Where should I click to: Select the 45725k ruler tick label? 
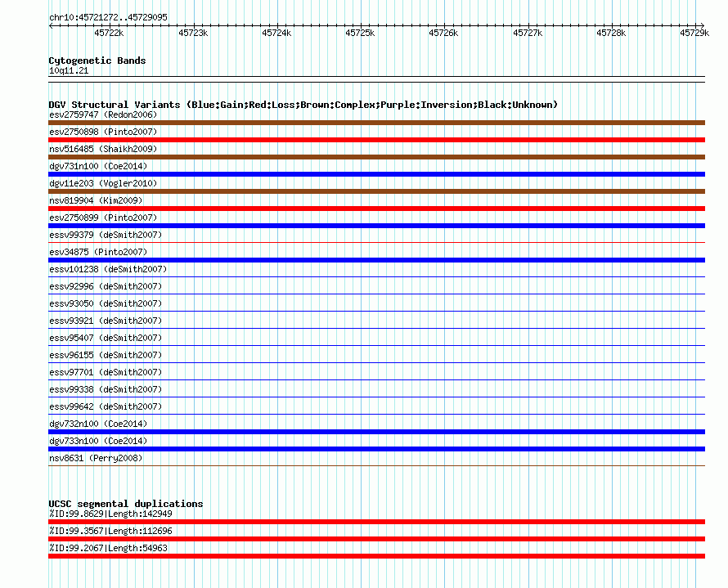360,33
